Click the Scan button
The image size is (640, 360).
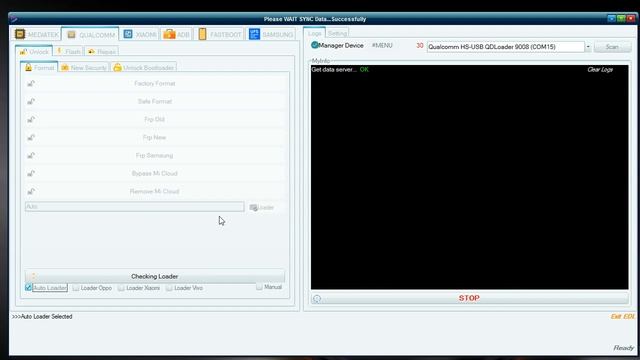point(612,47)
